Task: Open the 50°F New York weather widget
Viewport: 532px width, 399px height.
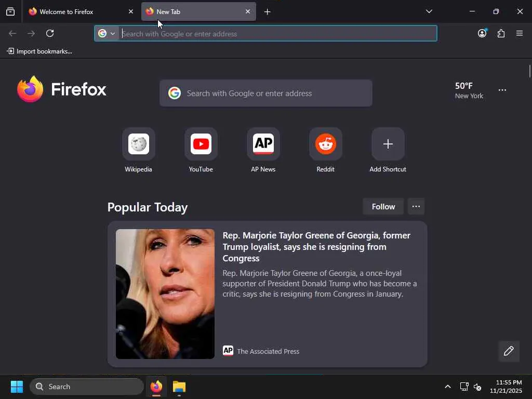Action: (469, 90)
